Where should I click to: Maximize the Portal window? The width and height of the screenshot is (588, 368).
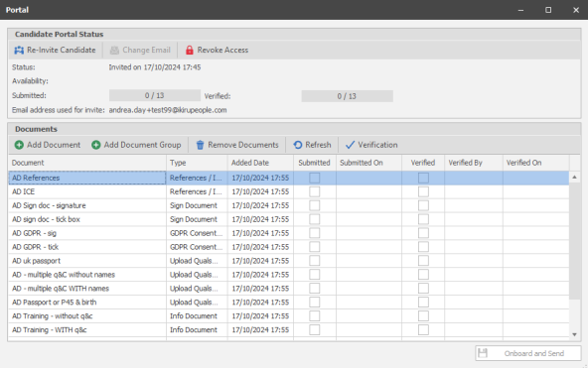pos(548,10)
